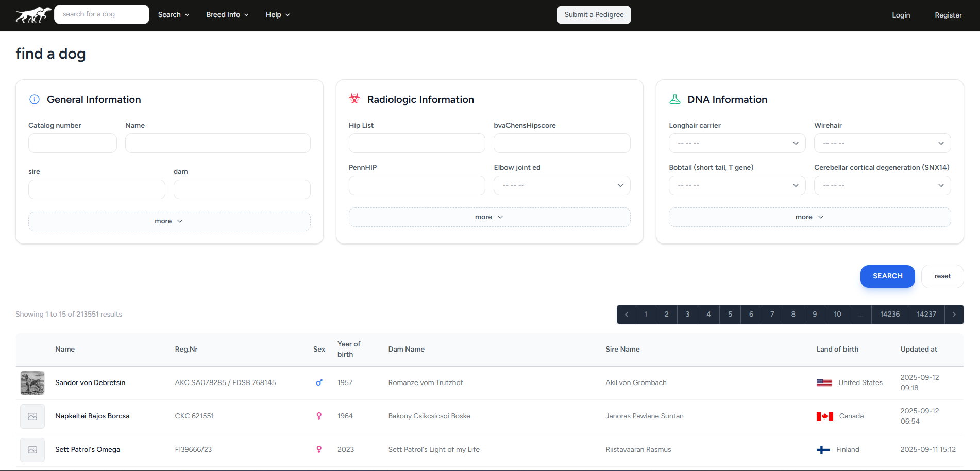Click the dog logo in the header
Image resolution: width=980 pixels, height=471 pixels.
[33, 15]
